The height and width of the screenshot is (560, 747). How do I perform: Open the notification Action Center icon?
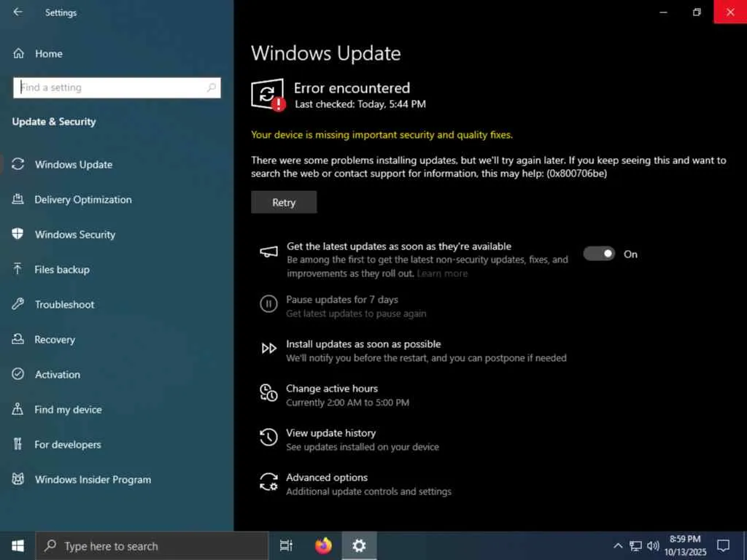(723, 545)
